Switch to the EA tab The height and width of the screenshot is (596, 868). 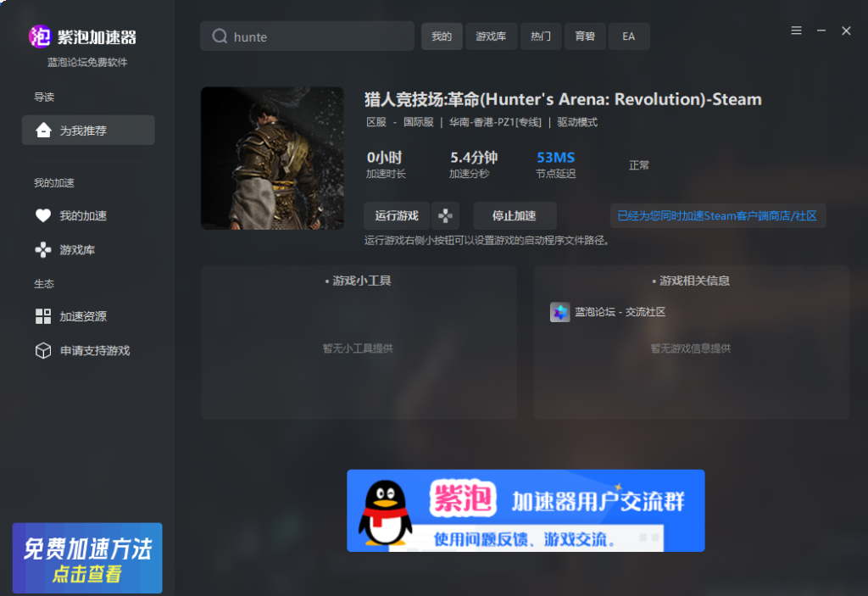(x=629, y=36)
